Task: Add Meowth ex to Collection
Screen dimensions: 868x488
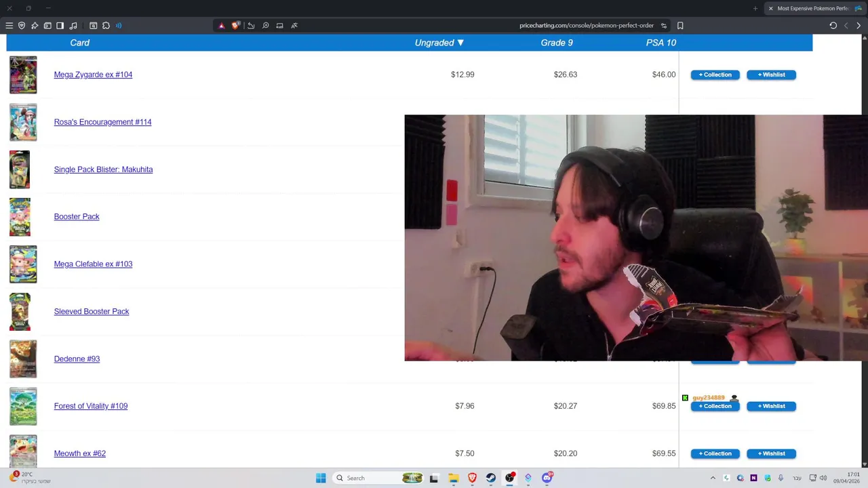Action: point(715,453)
